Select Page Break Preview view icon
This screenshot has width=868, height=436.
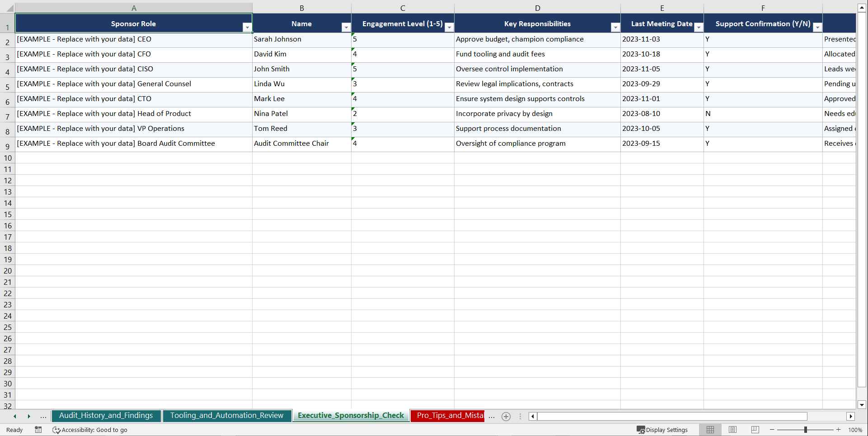click(x=754, y=430)
